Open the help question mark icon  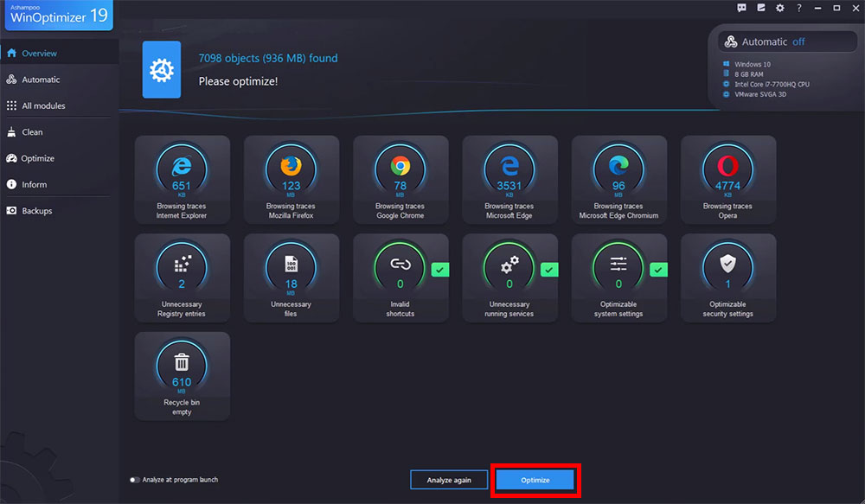pos(798,8)
